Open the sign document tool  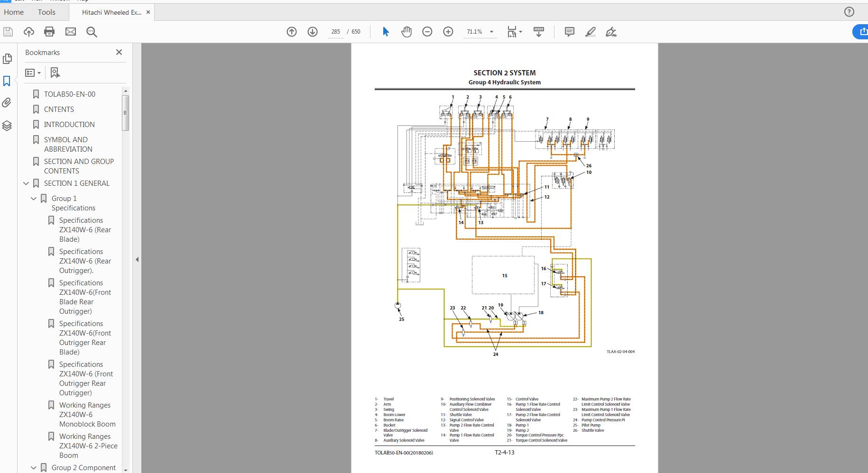[x=611, y=32]
